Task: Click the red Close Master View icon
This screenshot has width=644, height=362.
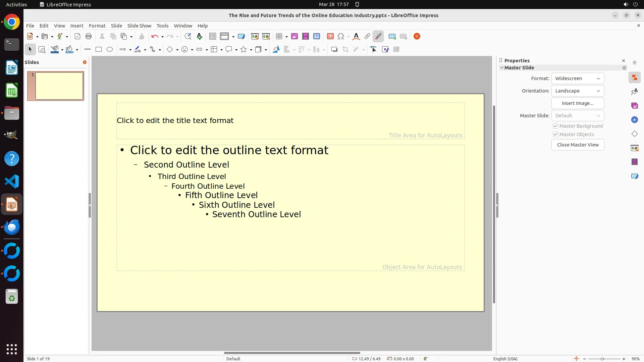Action: 417,37
